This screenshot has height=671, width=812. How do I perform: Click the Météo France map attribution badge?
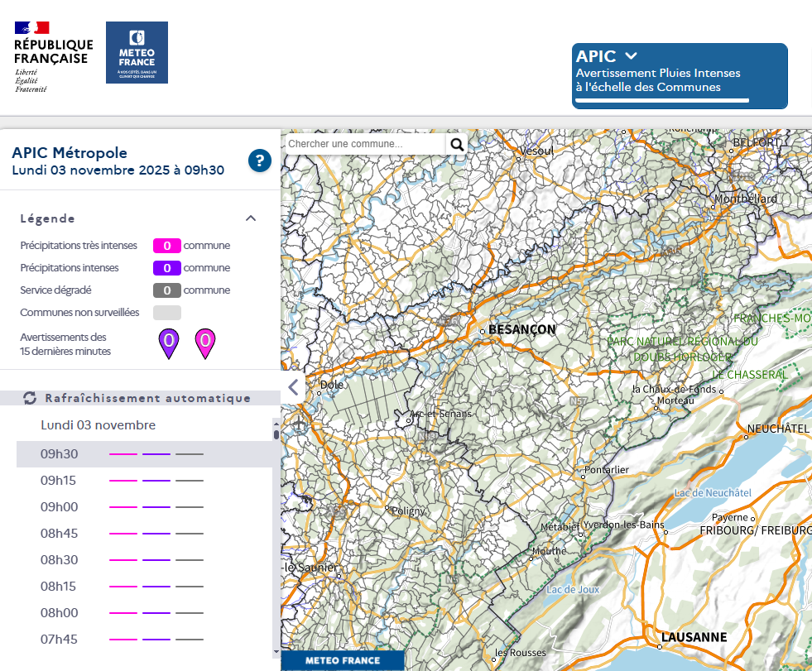pos(343,660)
